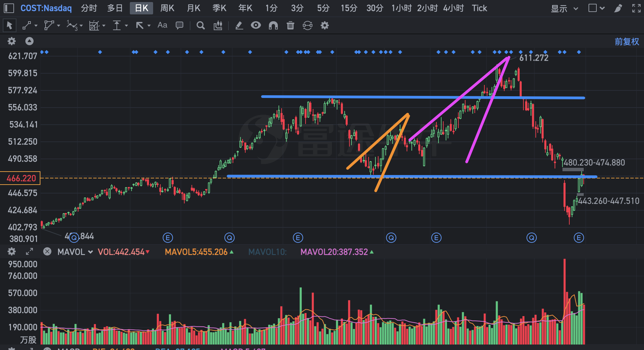Open the chart style dropdown
The image size is (644, 350).
pos(596,8)
